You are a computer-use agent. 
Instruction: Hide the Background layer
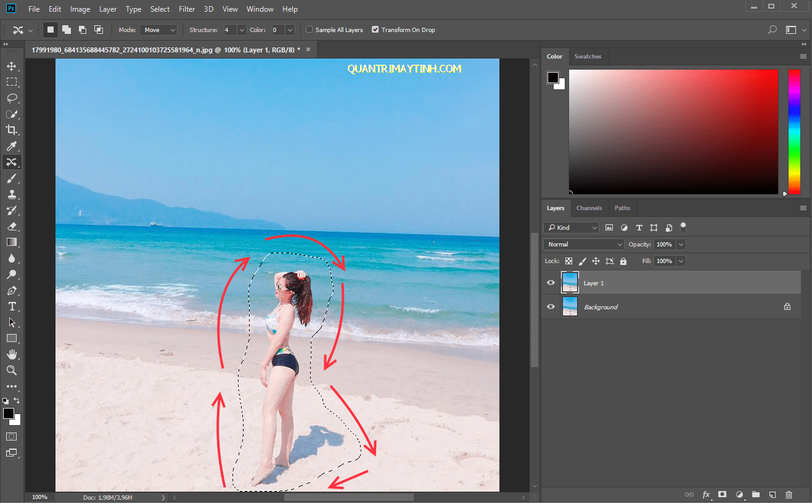(x=551, y=306)
